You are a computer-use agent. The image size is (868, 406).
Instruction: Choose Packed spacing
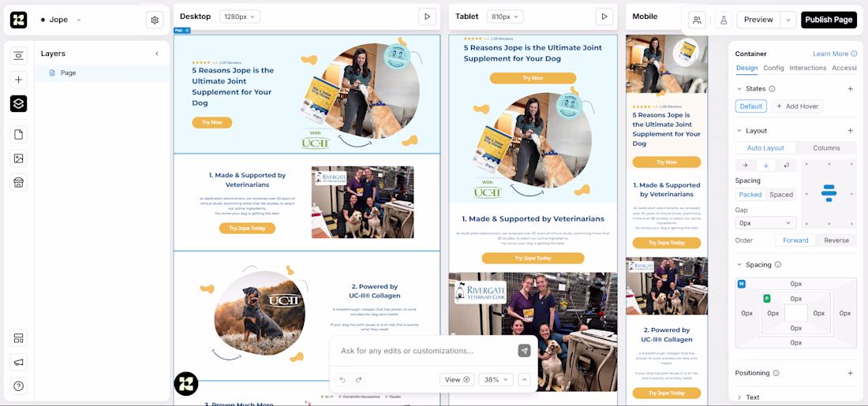click(x=750, y=195)
